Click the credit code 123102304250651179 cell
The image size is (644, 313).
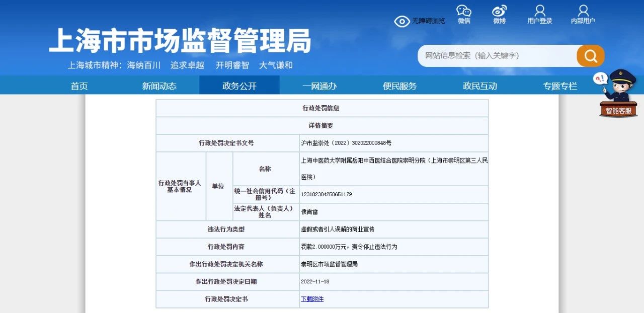(x=326, y=194)
